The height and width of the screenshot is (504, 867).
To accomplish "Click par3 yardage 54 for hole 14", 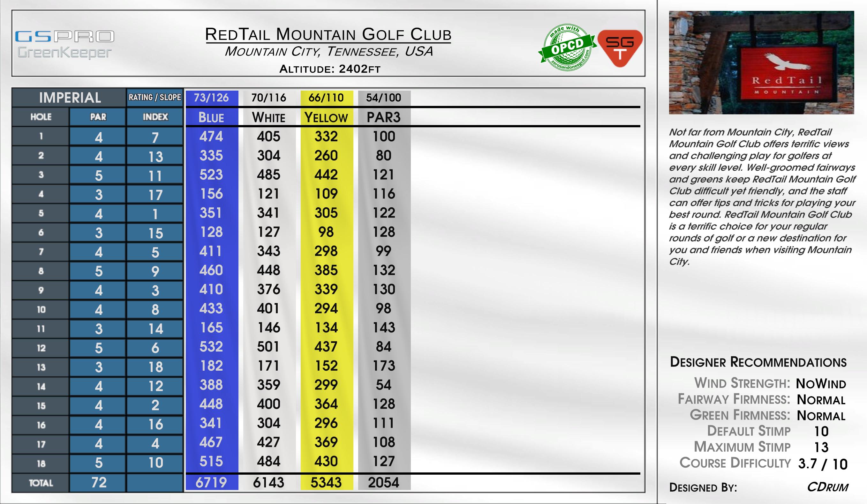I will pos(384,385).
